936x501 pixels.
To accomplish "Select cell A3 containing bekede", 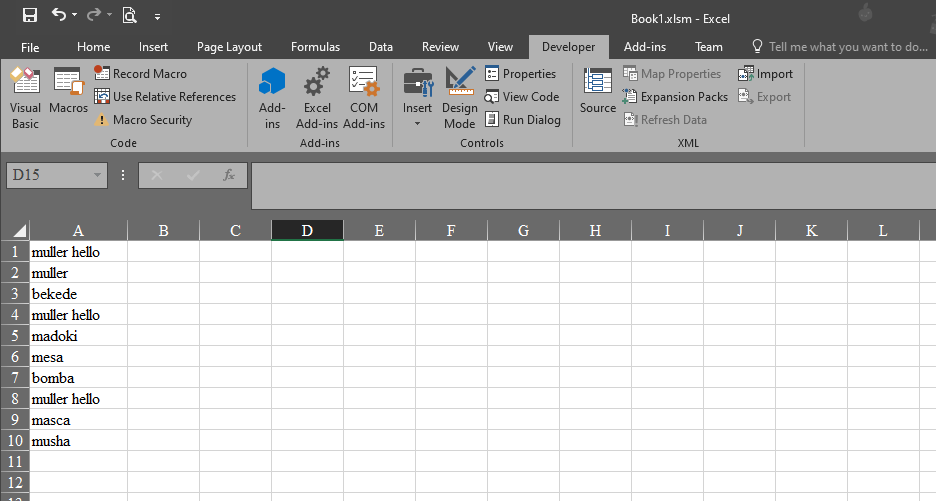I will (x=78, y=294).
